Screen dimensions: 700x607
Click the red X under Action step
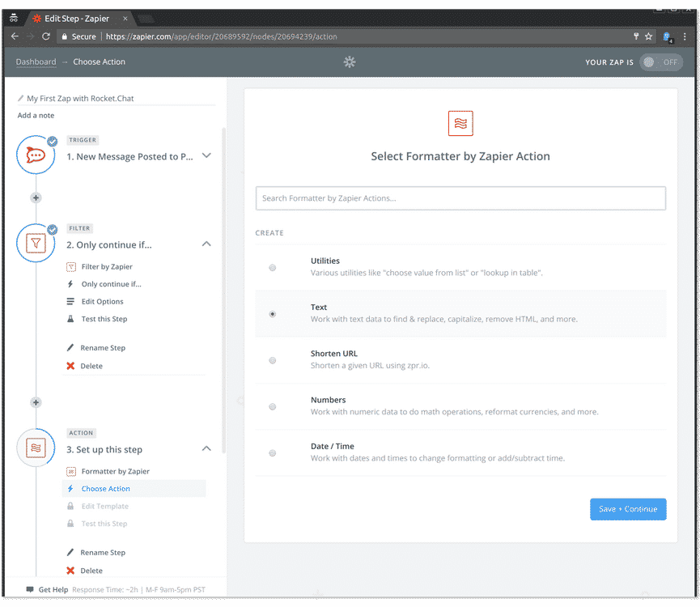click(x=70, y=571)
